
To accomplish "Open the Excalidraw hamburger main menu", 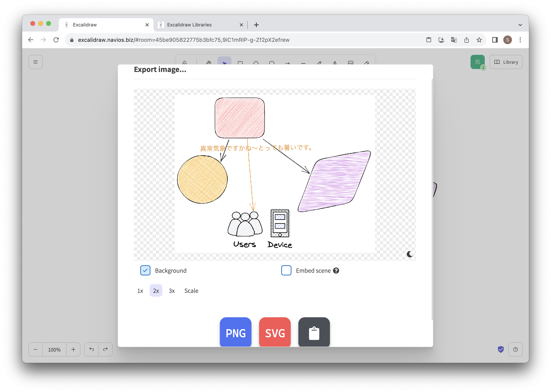I will click(35, 62).
